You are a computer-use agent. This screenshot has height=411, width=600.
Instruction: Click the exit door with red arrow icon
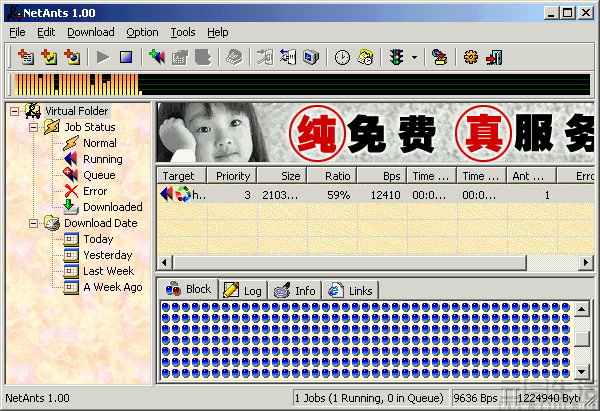(494, 57)
